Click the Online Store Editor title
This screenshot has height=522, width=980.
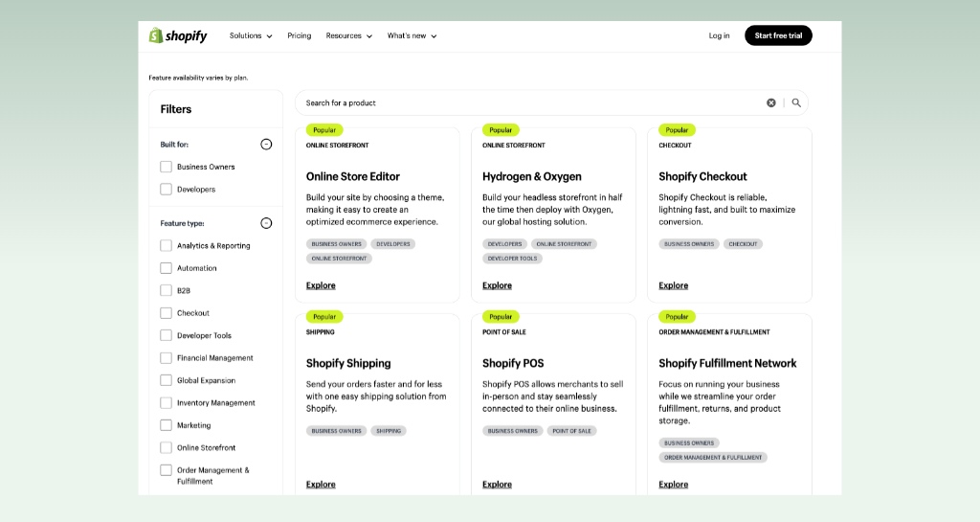(x=352, y=177)
